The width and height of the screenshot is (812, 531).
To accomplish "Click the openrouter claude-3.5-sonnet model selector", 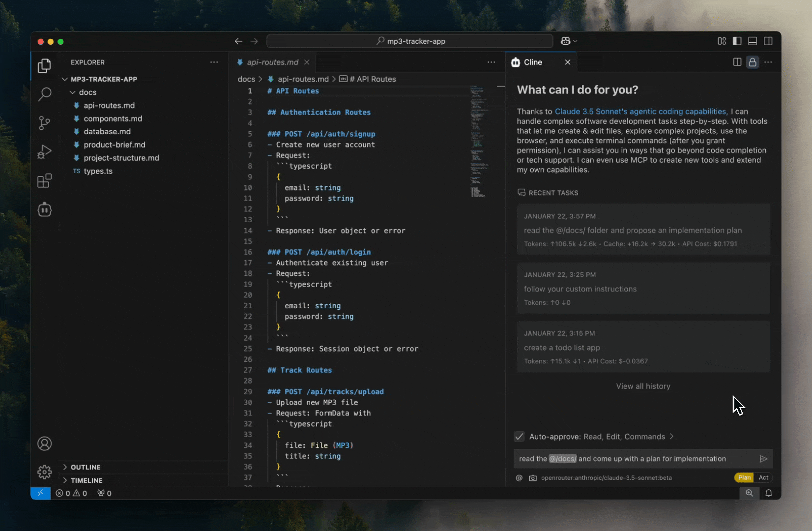I will (606, 478).
